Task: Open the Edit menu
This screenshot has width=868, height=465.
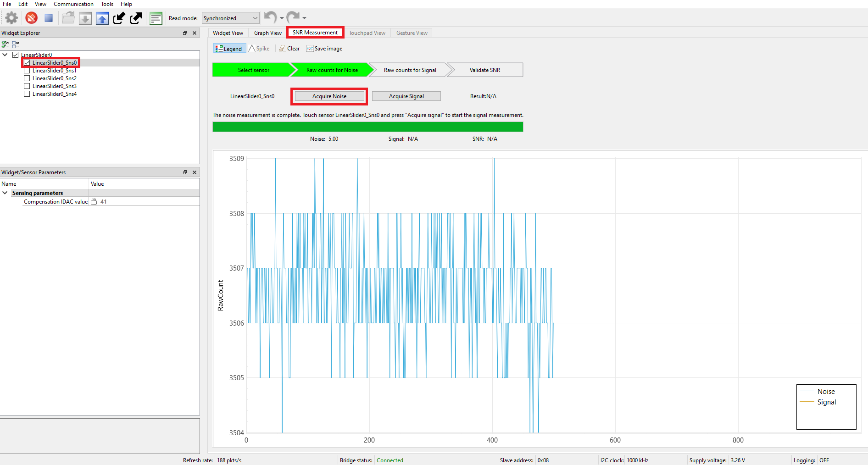Action: pyautogui.click(x=23, y=4)
